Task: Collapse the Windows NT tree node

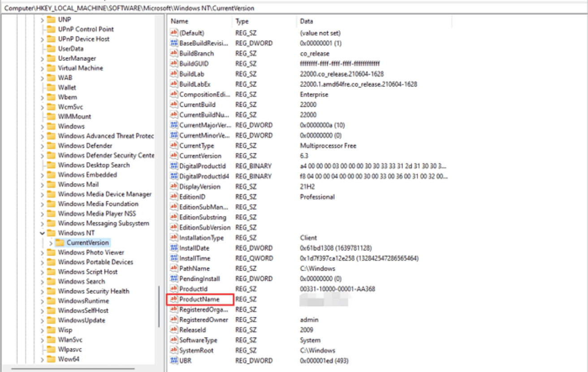Action: coord(43,233)
